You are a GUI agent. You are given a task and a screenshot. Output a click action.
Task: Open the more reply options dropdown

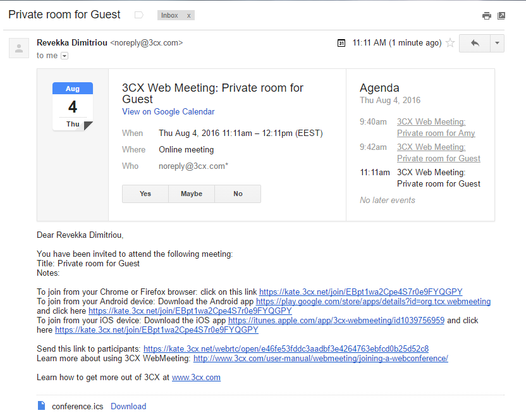point(497,43)
